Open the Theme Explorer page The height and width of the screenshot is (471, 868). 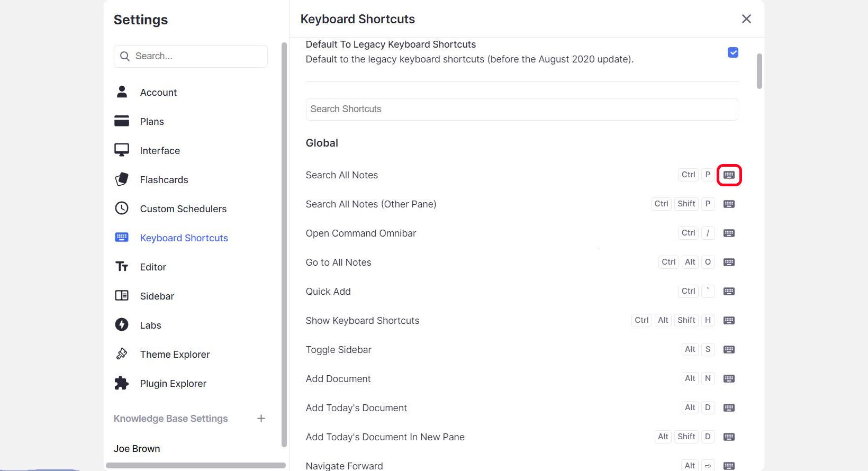coord(175,355)
